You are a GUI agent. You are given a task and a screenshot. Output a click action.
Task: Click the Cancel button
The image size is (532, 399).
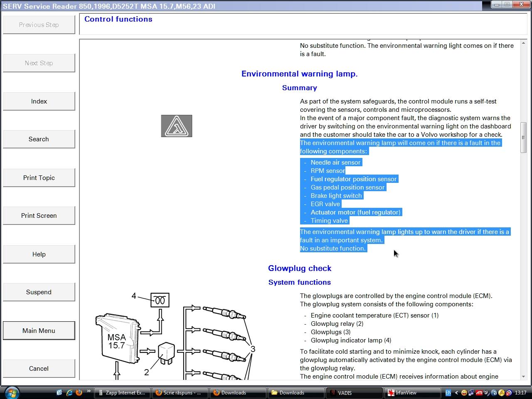coord(39,369)
